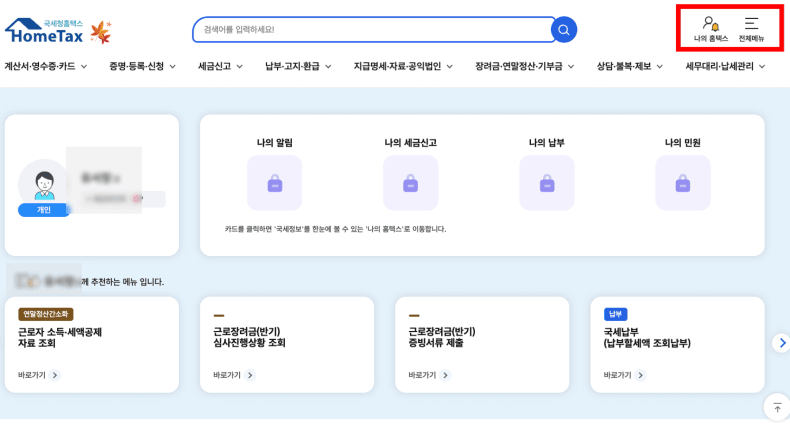Viewport: 790px width, 427px height.
Task: Click 바로가기 under 국세납부
Action: (617, 375)
